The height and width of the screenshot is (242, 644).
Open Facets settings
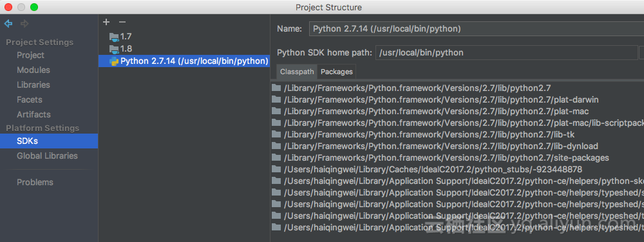30,99
